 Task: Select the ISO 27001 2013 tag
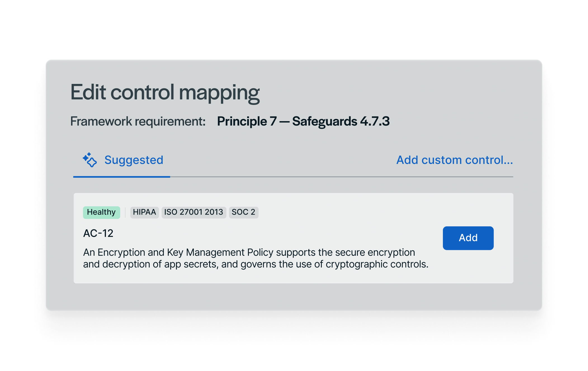coord(193,212)
